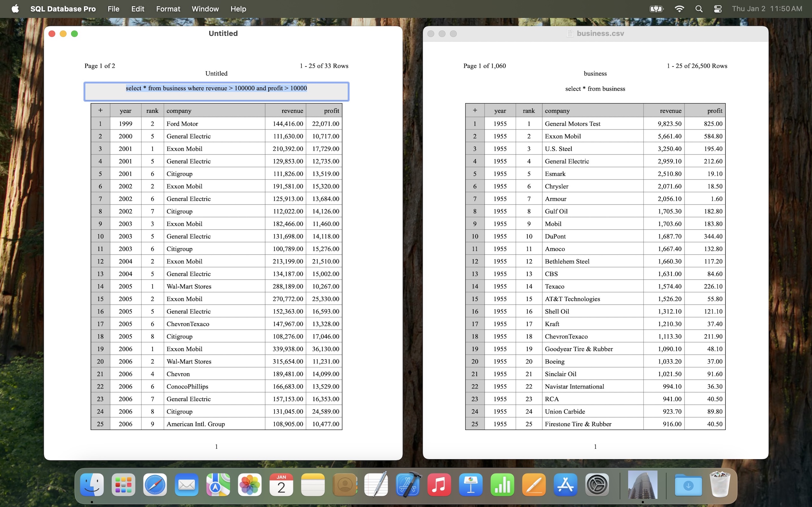Click the year column header in business.csv
The height and width of the screenshot is (507, 812).
pyautogui.click(x=500, y=111)
